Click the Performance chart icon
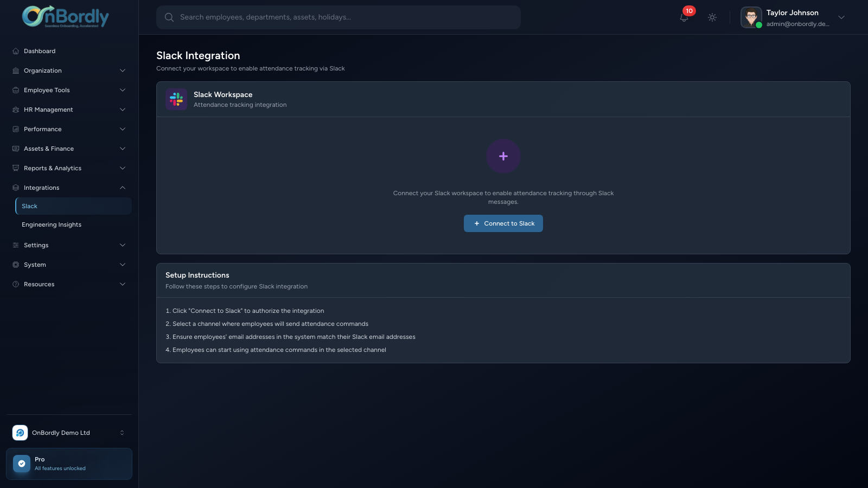 [x=16, y=129]
